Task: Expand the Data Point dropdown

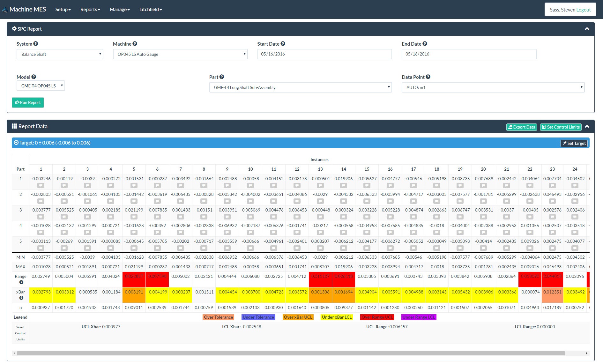Action: (x=493, y=87)
